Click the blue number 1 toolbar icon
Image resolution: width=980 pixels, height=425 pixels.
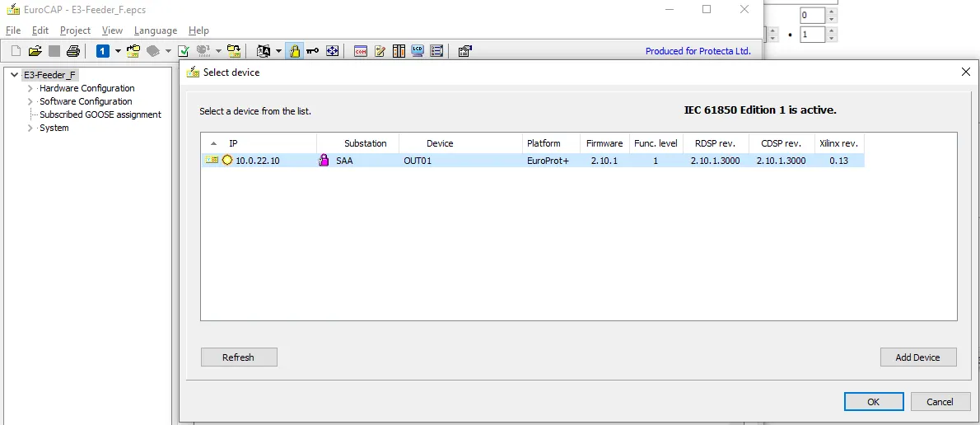102,51
